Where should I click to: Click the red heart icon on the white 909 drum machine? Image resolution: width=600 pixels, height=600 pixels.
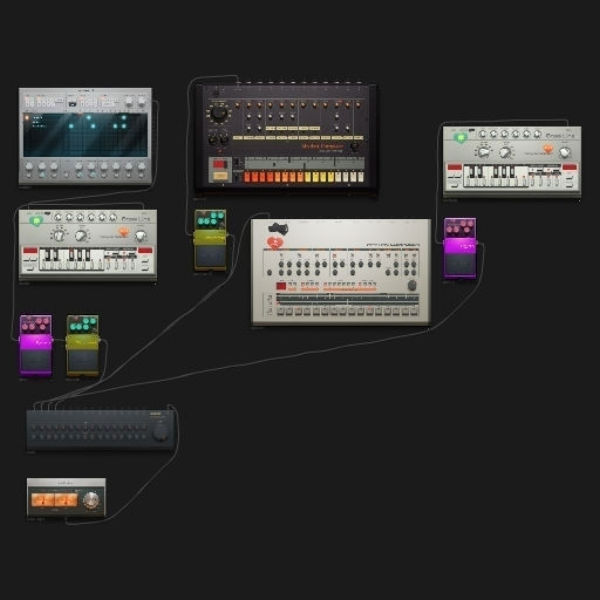[274, 242]
